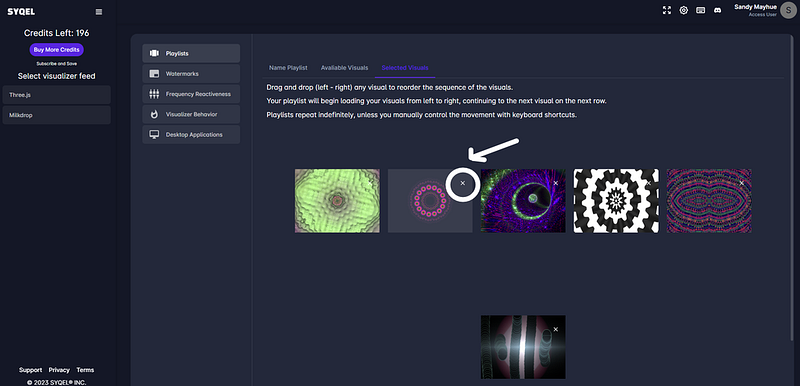Select the Three.js visualizer feed
This screenshot has height=386, width=800.
[57, 95]
